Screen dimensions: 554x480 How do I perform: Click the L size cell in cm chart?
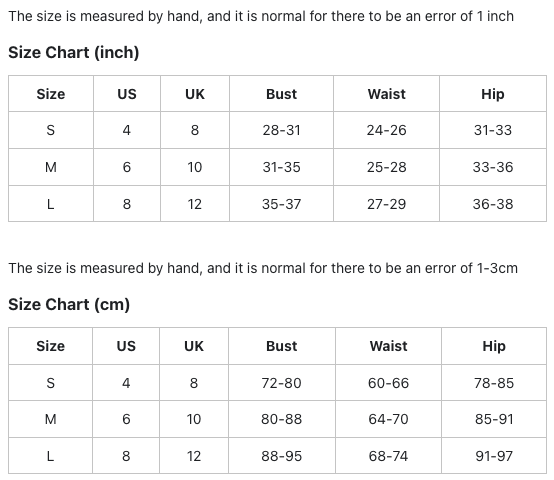51,456
